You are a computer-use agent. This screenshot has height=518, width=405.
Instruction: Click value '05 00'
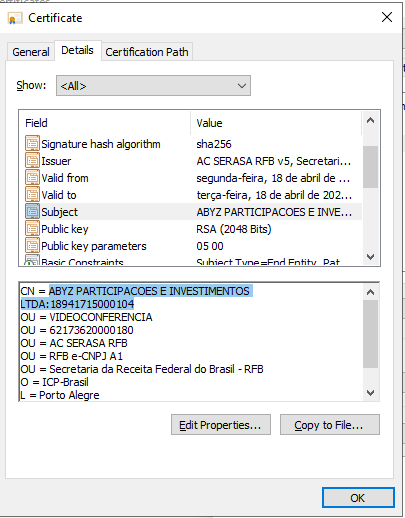point(210,246)
